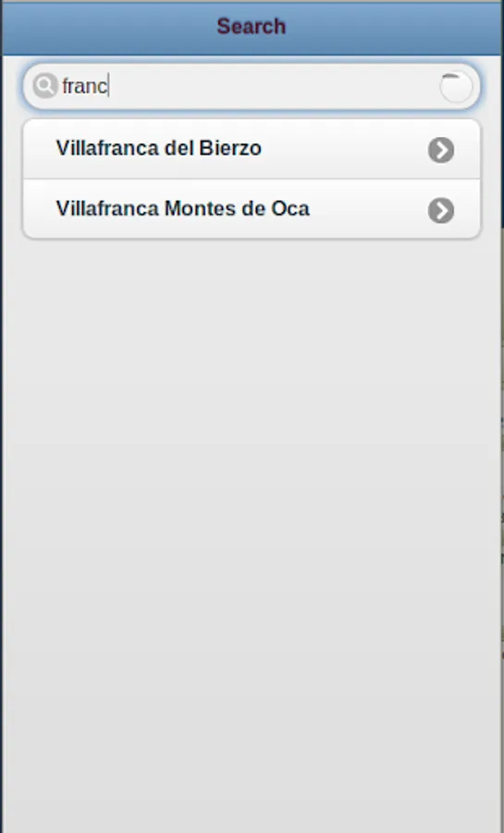Click the loading spinner in search box
504x833 pixels.
tap(456, 87)
